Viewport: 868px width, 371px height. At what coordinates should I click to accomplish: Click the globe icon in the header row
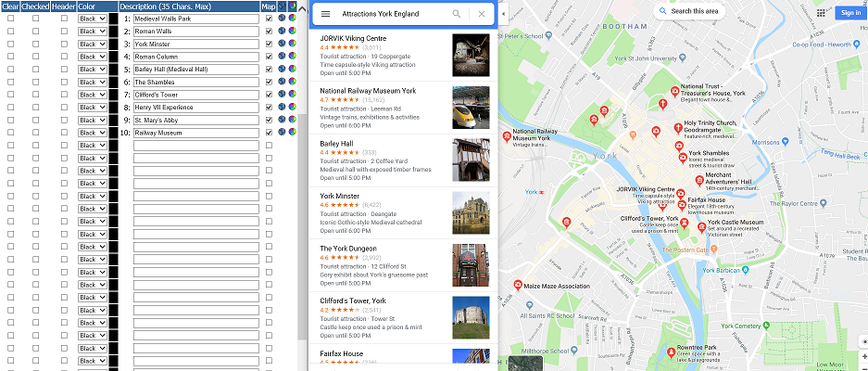[282, 6]
